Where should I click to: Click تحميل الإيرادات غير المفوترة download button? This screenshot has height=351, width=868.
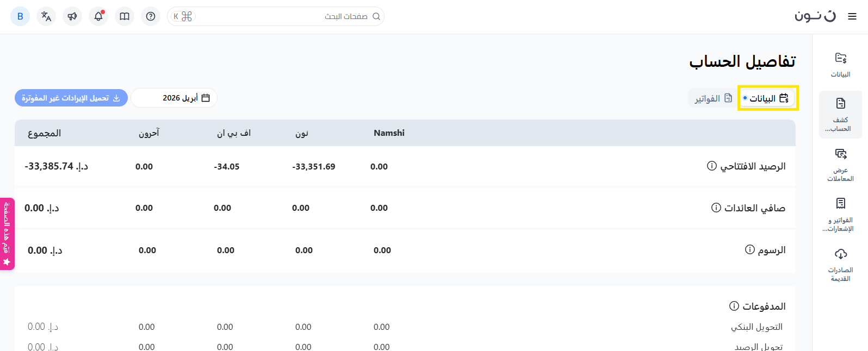click(x=71, y=98)
